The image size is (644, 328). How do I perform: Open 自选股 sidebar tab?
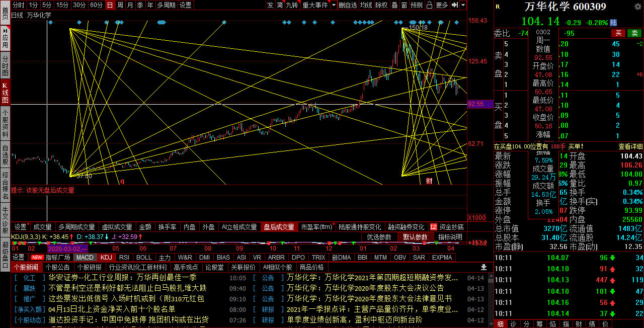(x=5, y=155)
